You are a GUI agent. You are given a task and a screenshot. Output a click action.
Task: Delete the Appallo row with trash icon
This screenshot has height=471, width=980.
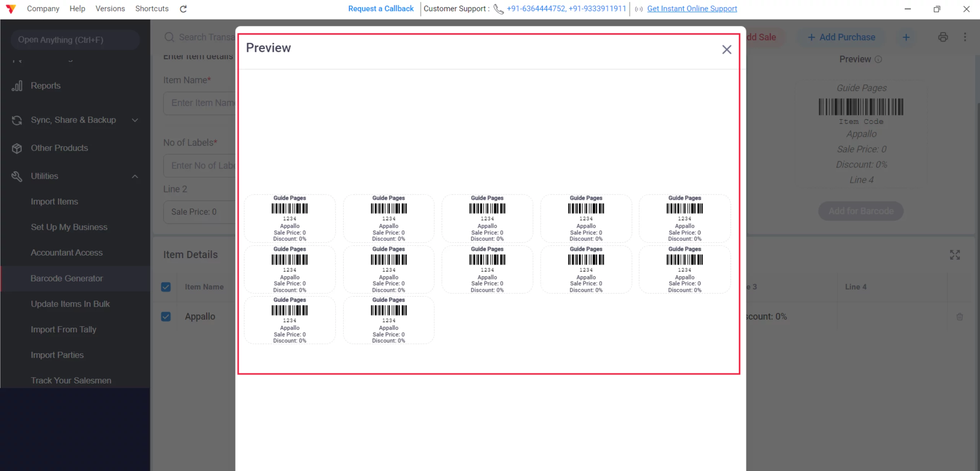960,316
